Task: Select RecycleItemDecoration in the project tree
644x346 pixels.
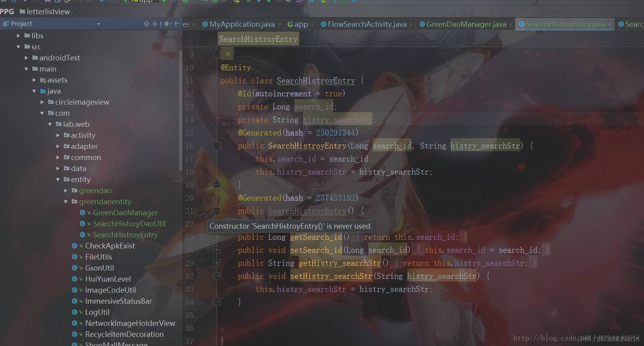Action: tap(124, 334)
